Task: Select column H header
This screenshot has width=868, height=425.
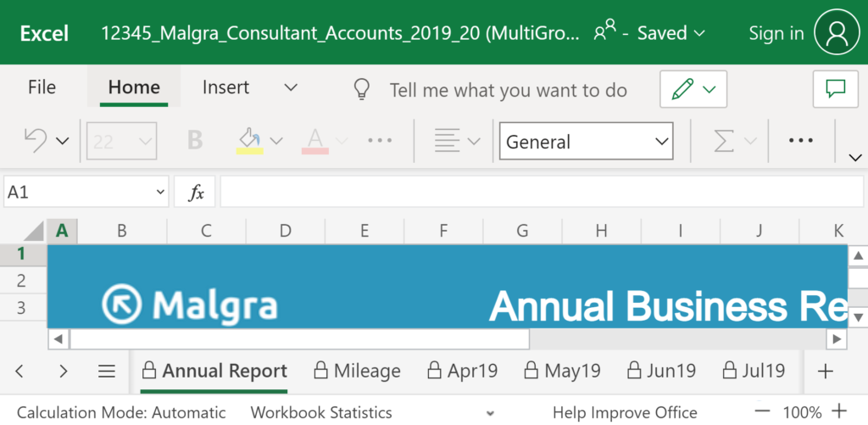Action: click(x=602, y=231)
